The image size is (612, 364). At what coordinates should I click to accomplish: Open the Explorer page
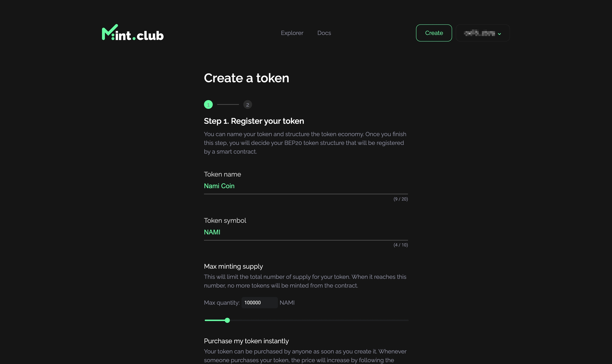pyautogui.click(x=292, y=33)
